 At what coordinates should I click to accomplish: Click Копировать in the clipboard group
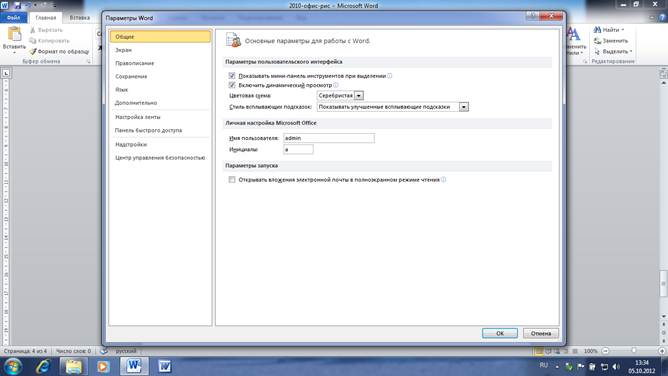click(49, 40)
